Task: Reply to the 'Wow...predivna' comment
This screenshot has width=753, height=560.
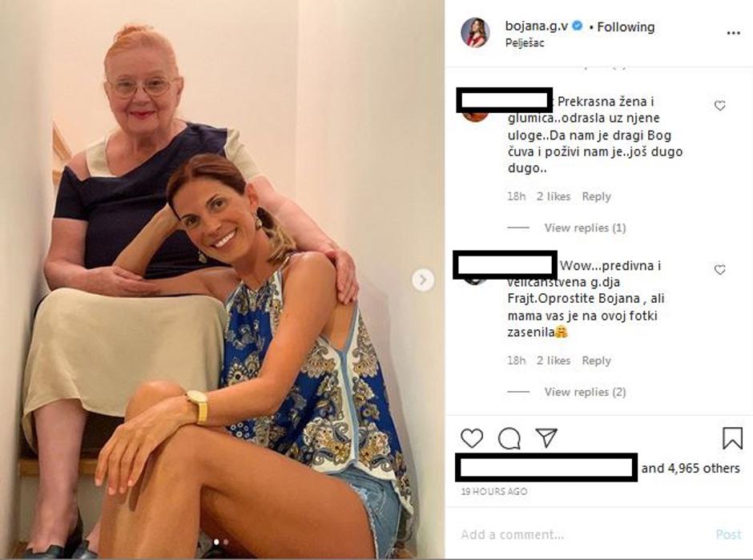Action: [x=596, y=361]
